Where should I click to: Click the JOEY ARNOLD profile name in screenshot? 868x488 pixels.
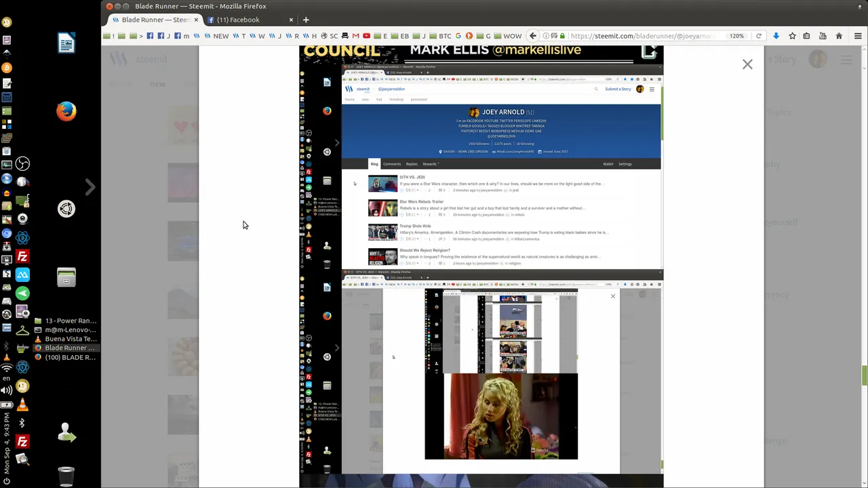502,112
